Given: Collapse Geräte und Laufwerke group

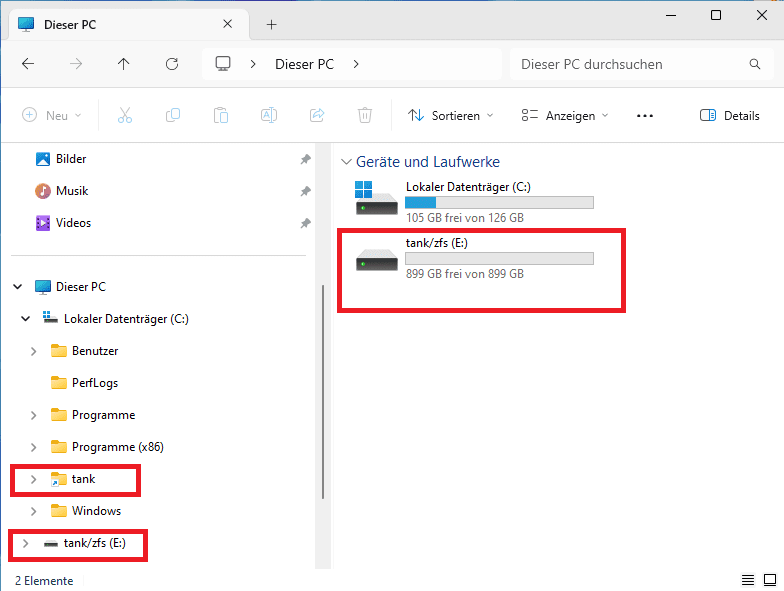Looking at the screenshot, I should 346,162.
